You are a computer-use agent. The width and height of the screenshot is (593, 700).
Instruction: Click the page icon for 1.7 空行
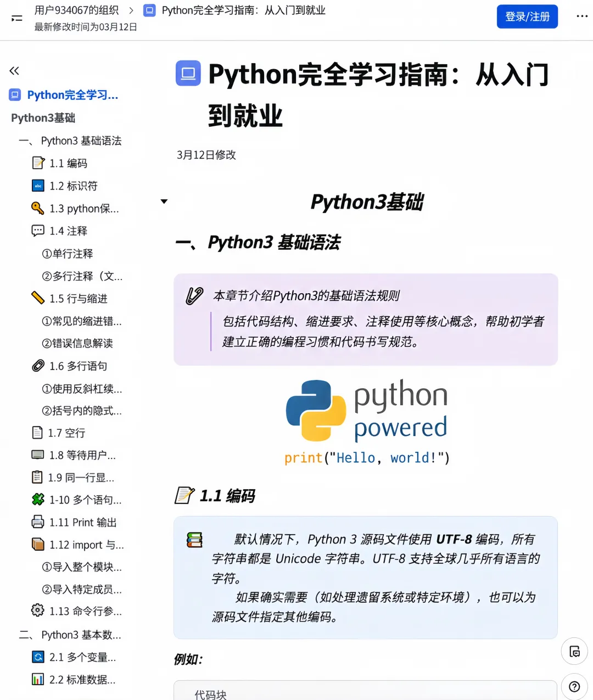pos(37,433)
